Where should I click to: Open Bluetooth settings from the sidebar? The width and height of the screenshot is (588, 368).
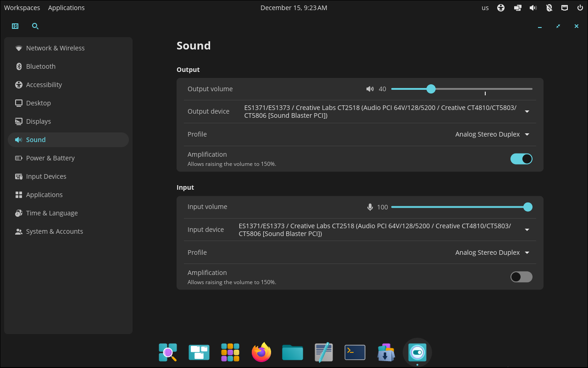[x=40, y=66]
